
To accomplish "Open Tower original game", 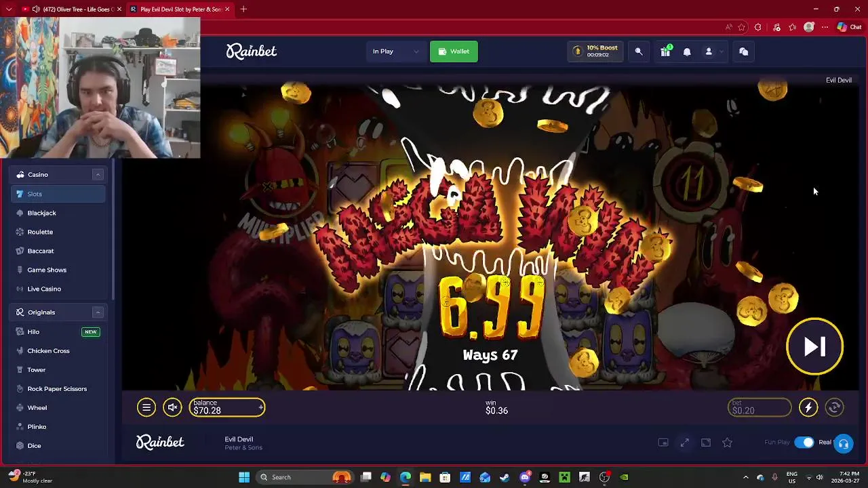I will pos(58,369).
